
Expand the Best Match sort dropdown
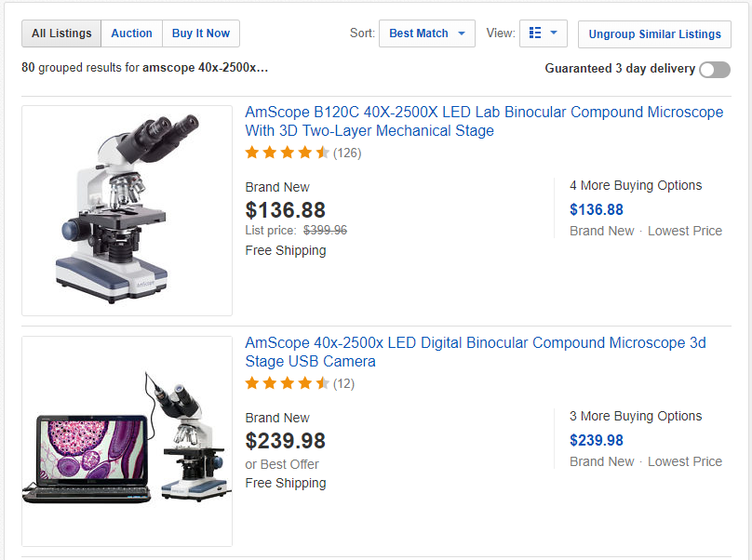427,33
